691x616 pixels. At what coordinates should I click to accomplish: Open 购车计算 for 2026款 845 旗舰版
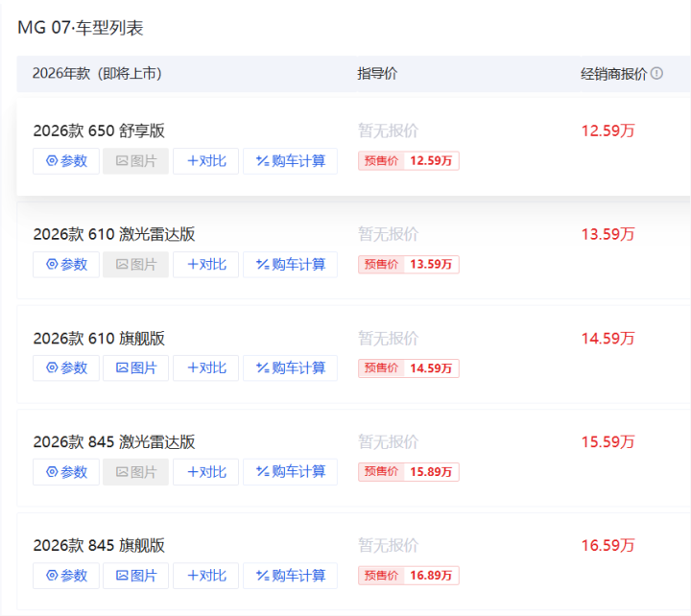[x=290, y=576]
